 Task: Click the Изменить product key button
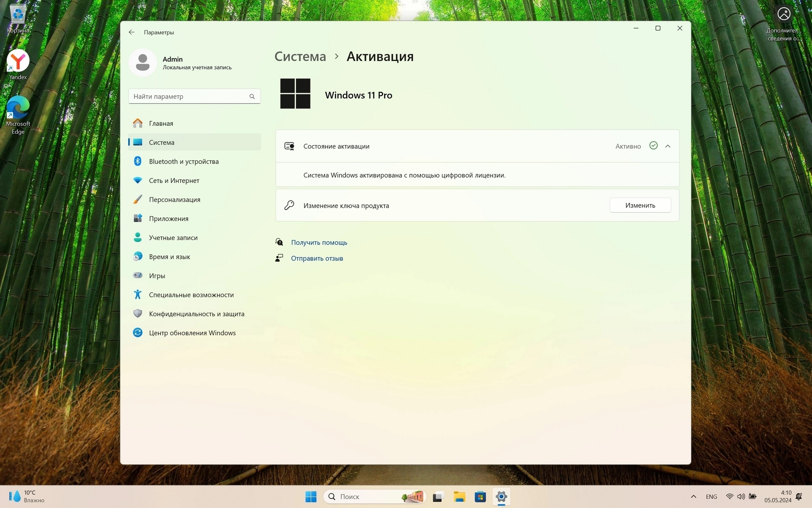(640, 205)
